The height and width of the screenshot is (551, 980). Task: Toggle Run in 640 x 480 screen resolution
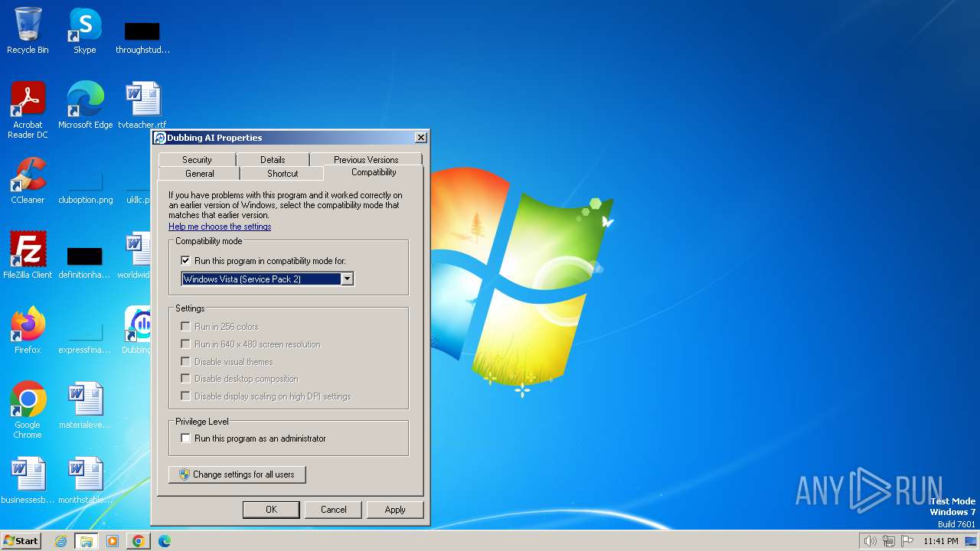point(185,344)
